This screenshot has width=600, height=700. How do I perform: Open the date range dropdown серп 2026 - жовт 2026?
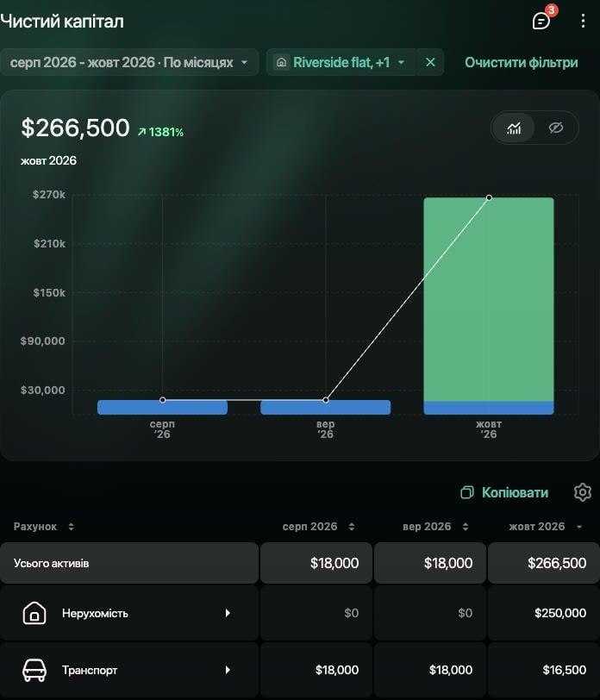pyautogui.click(x=129, y=62)
